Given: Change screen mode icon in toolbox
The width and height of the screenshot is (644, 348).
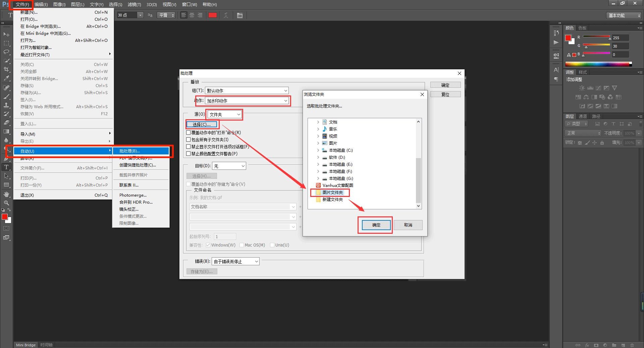Looking at the screenshot, I should pyautogui.click(x=6, y=237).
